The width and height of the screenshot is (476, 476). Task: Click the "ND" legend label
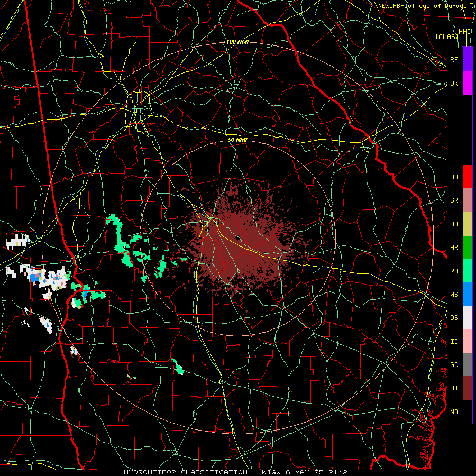(x=454, y=412)
